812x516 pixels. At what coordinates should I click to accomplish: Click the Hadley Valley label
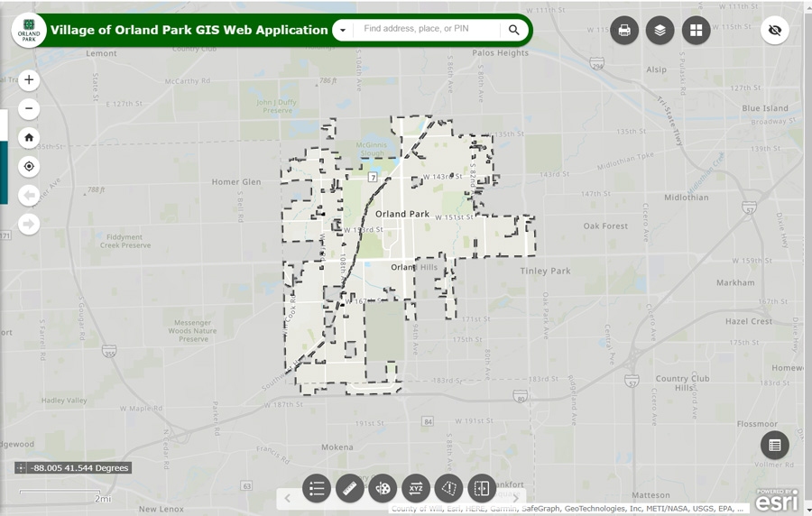[64, 400]
